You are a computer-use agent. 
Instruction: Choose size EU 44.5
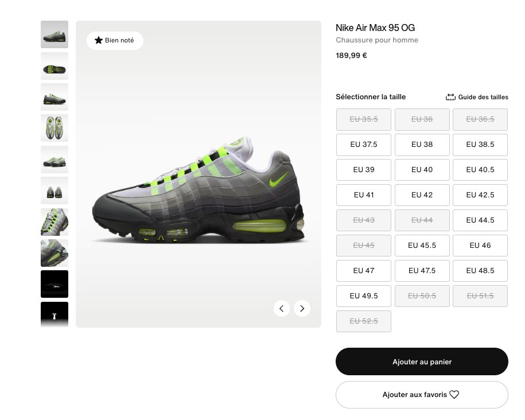(x=480, y=220)
